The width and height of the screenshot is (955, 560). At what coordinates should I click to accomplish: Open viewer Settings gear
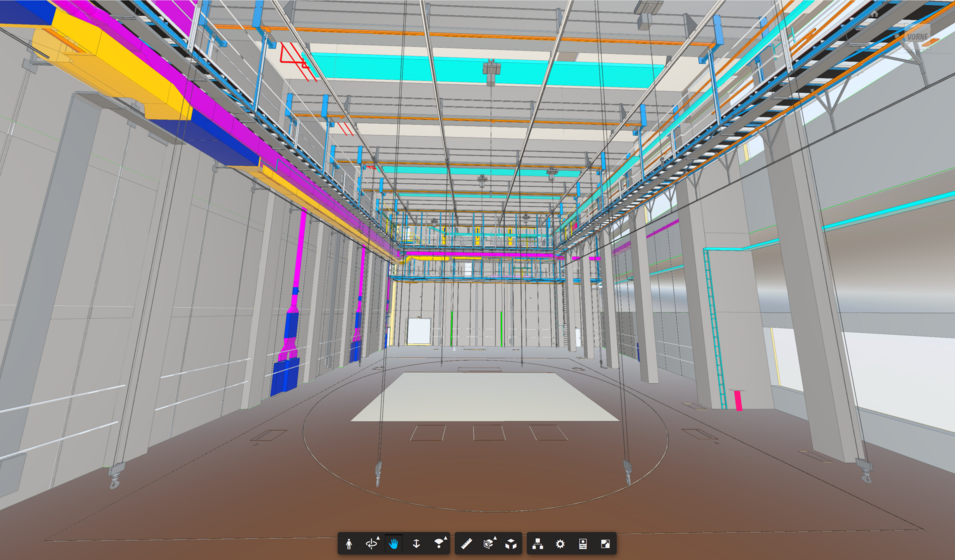[560, 544]
